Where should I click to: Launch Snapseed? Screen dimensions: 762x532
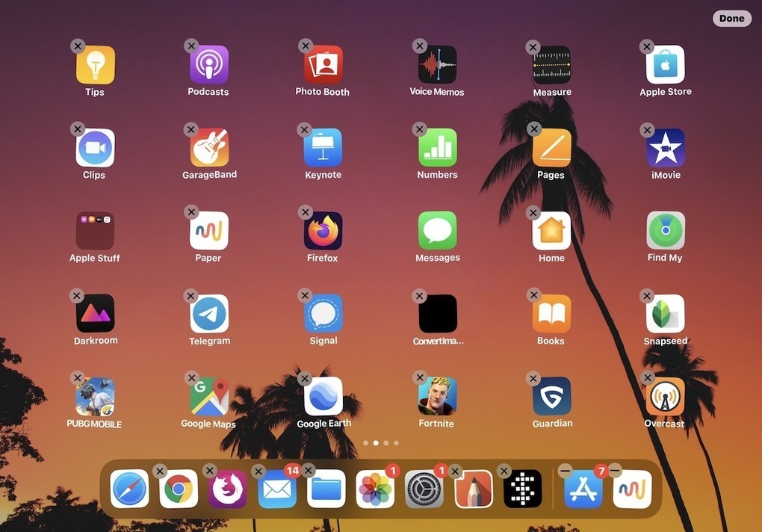666,314
